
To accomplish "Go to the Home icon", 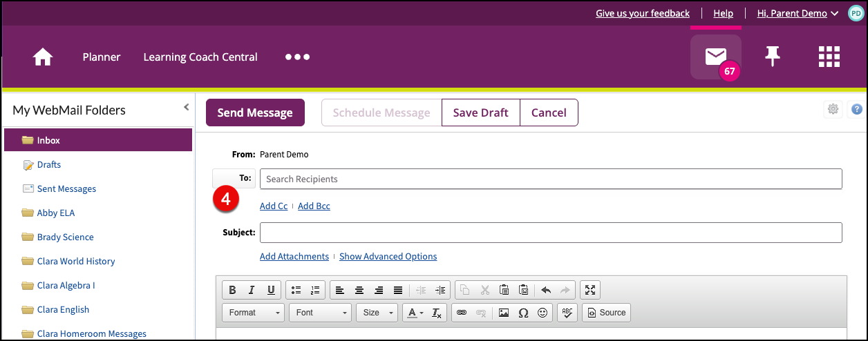I will pyautogui.click(x=43, y=57).
